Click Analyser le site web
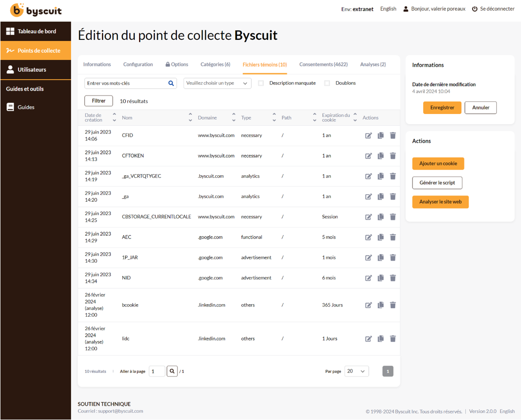 (x=440, y=202)
